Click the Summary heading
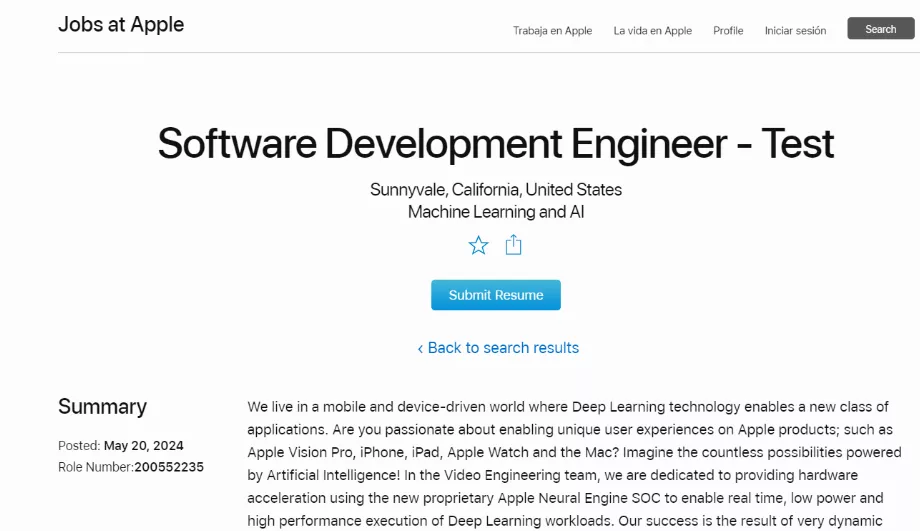 102,407
